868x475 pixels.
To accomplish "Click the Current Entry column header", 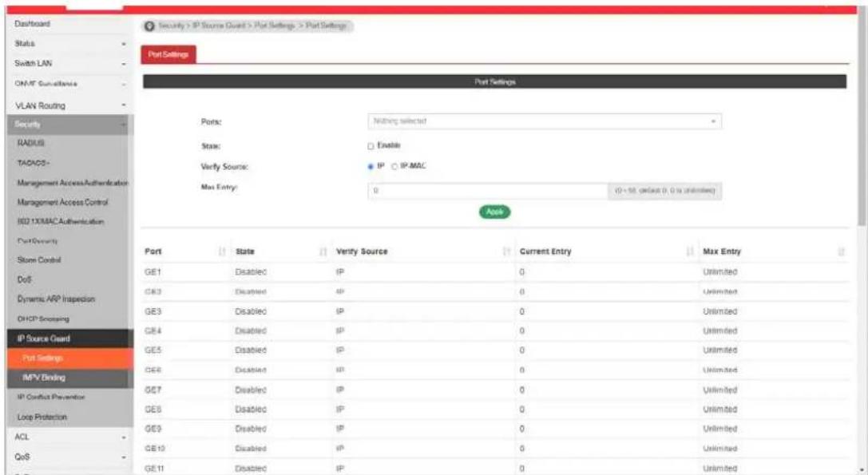I will click(545, 251).
